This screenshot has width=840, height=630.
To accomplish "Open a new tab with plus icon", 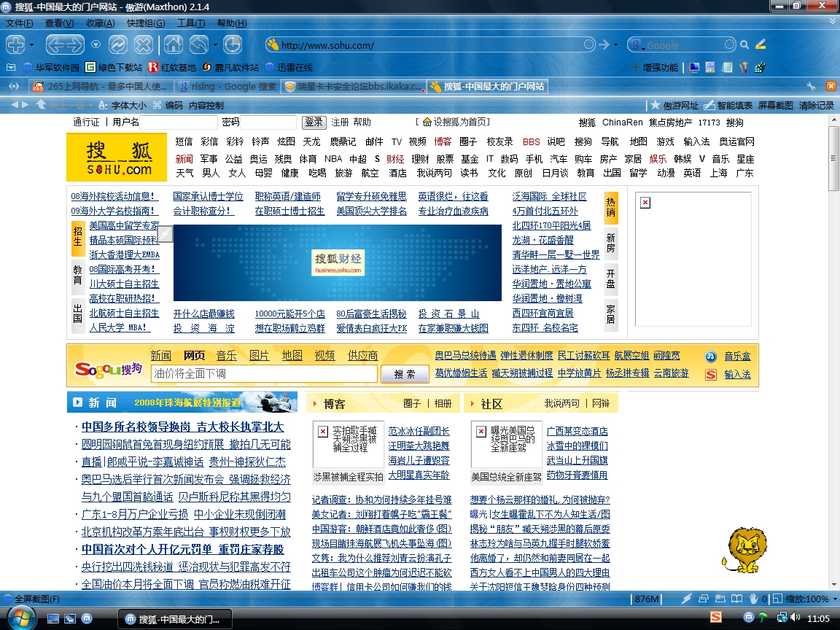I will [15, 44].
